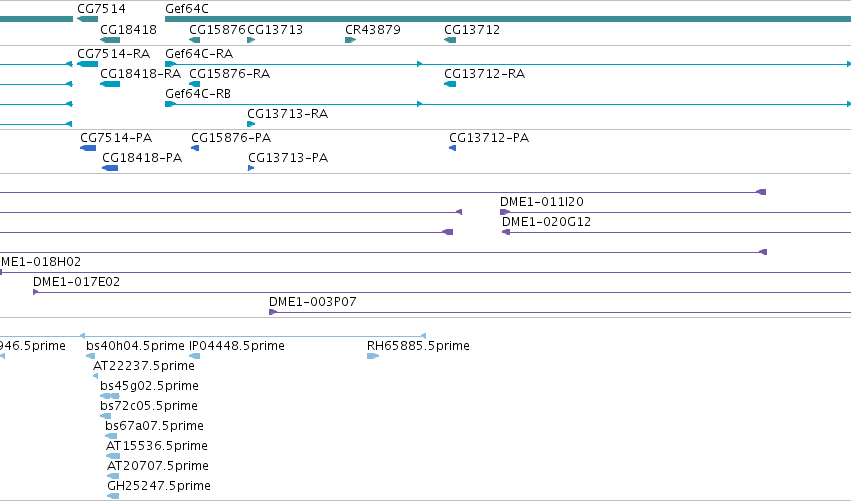The image size is (851, 501).
Task: Select the DME1-017E02 clone label
Action: [x=77, y=281]
